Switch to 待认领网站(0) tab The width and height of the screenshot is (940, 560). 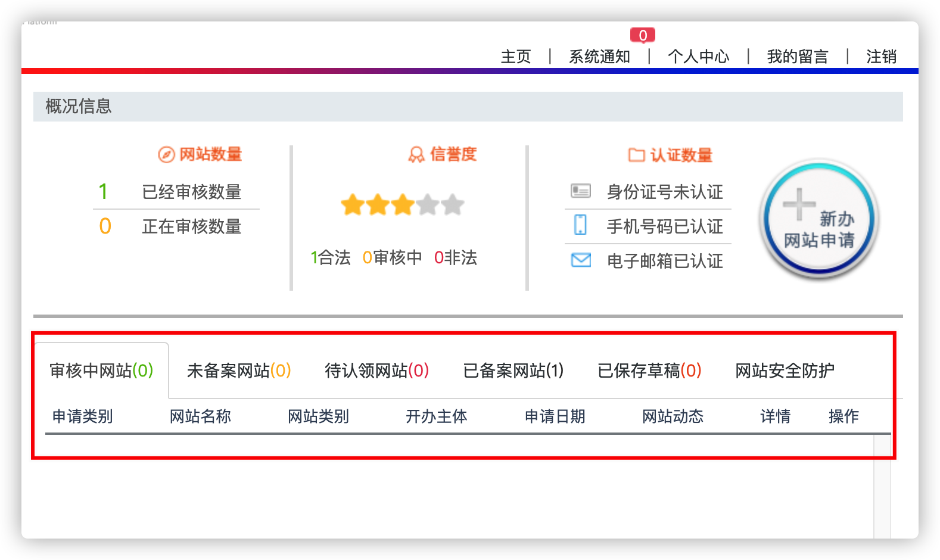point(377,371)
